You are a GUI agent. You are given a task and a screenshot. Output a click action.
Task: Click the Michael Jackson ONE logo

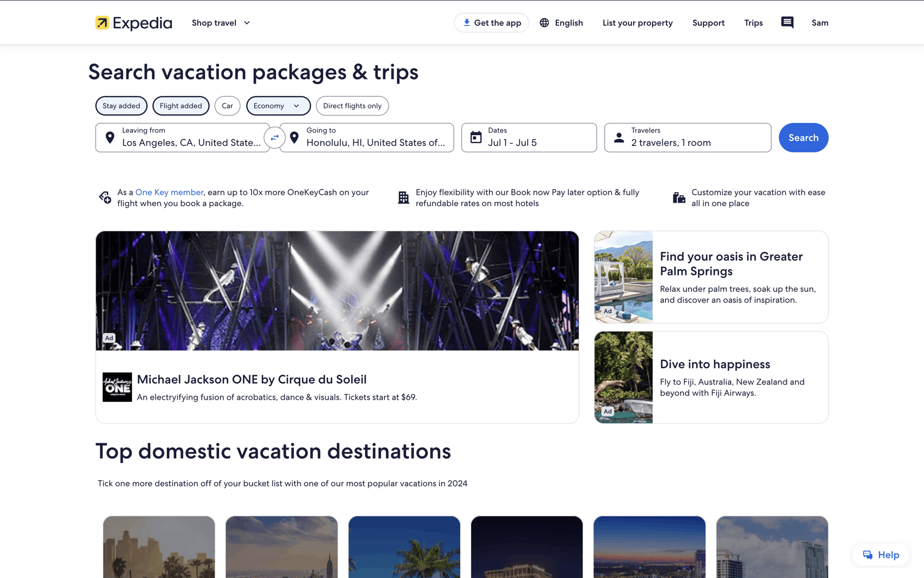click(x=117, y=387)
